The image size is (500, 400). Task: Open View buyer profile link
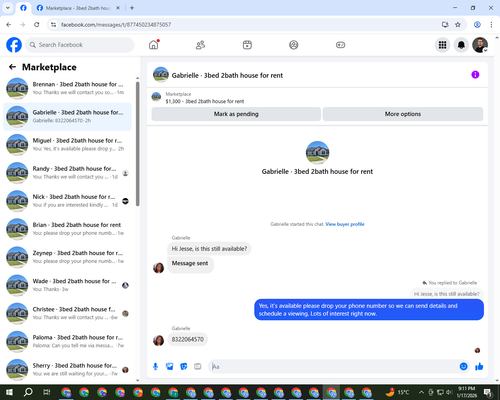click(345, 224)
